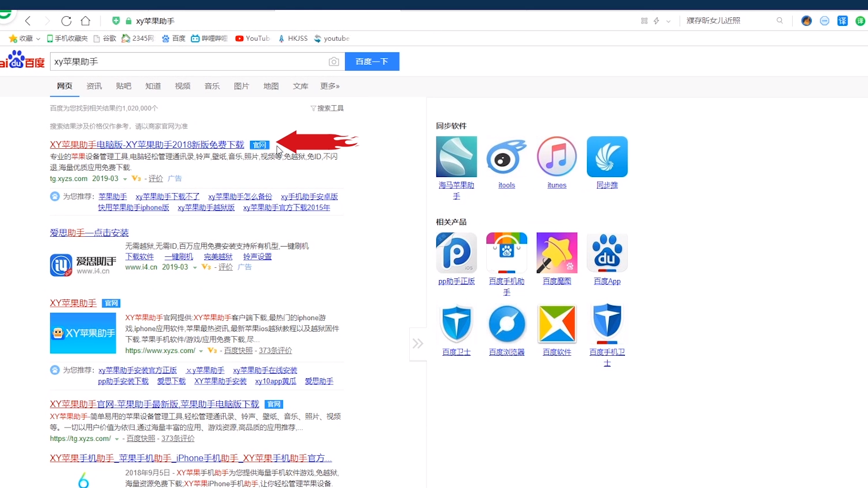
Task: Open the itunes app icon
Action: pyautogui.click(x=556, y=156)
